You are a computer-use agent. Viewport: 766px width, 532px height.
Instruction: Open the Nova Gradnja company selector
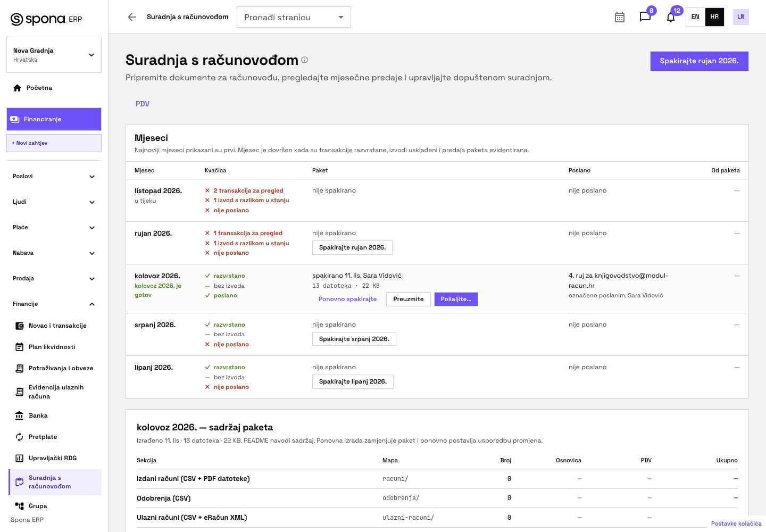(x=54, y=55)
